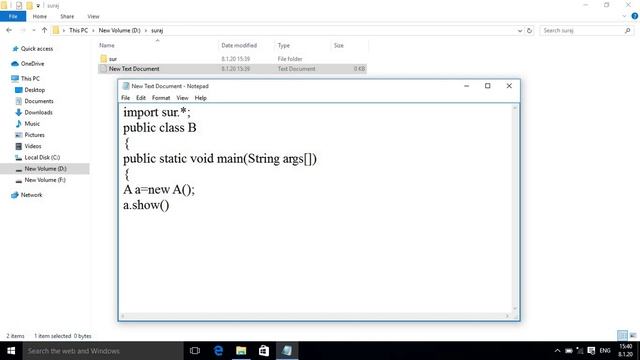Open New Volume (F:) drive
This screenshot has height=360, width=640.
pos(45,180)
